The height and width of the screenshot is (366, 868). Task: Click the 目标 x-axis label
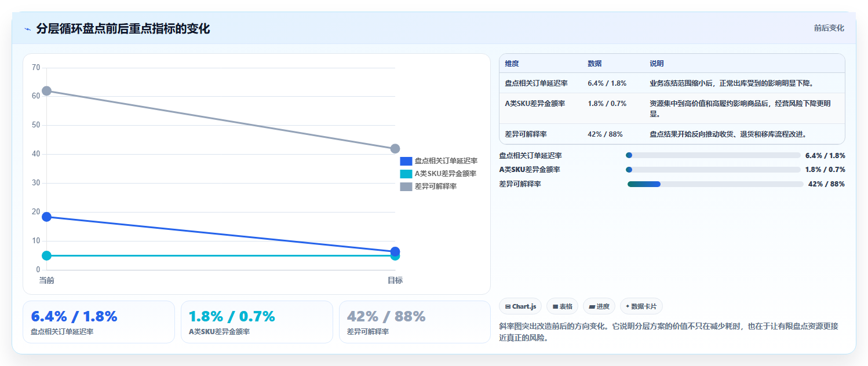pos(395,280)
